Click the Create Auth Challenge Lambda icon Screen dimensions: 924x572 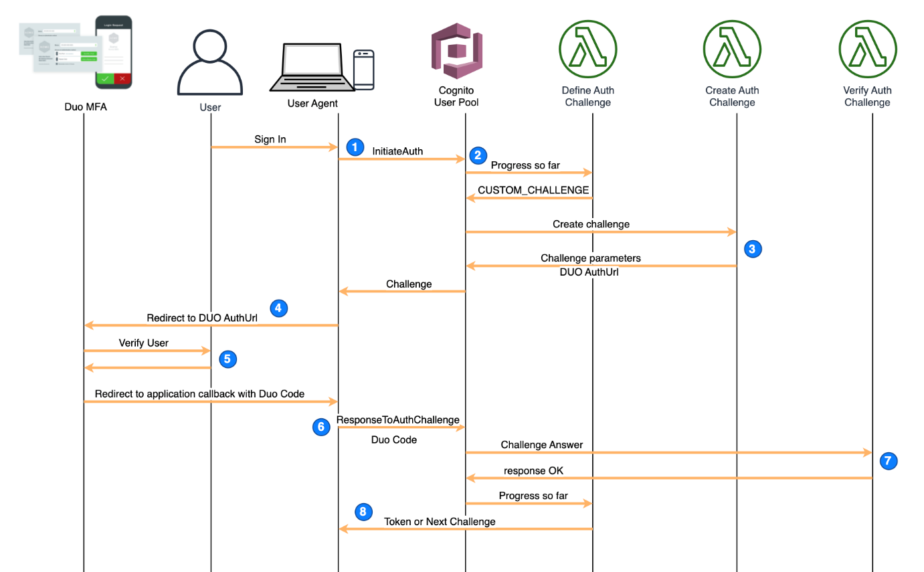click(x=732, y=48)
